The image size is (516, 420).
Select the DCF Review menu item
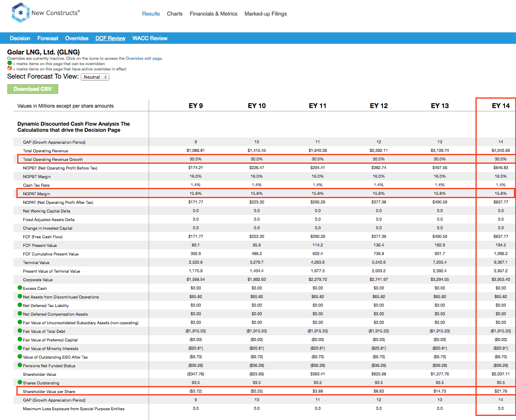coord(111,38)
